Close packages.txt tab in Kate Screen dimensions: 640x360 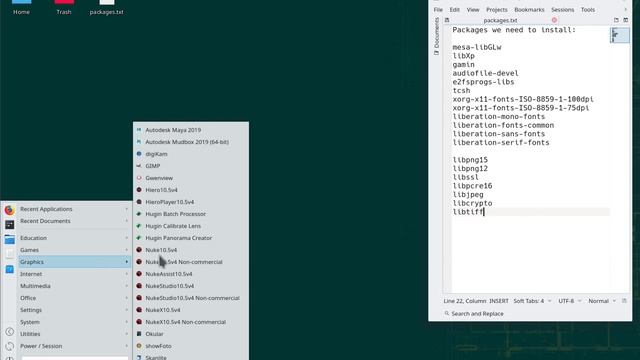tap(554, 20)
